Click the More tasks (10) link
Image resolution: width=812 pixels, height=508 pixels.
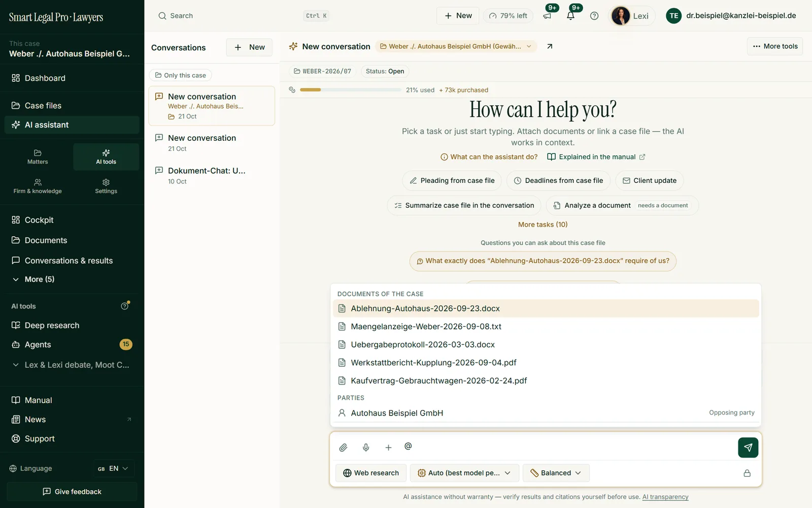543,225
